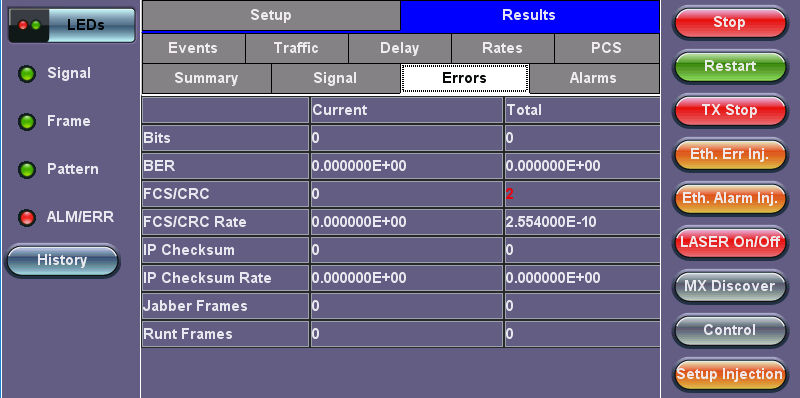Click the IP Checksum Rate total value
This screenshot has height=398, width=800.
(582, 278)
